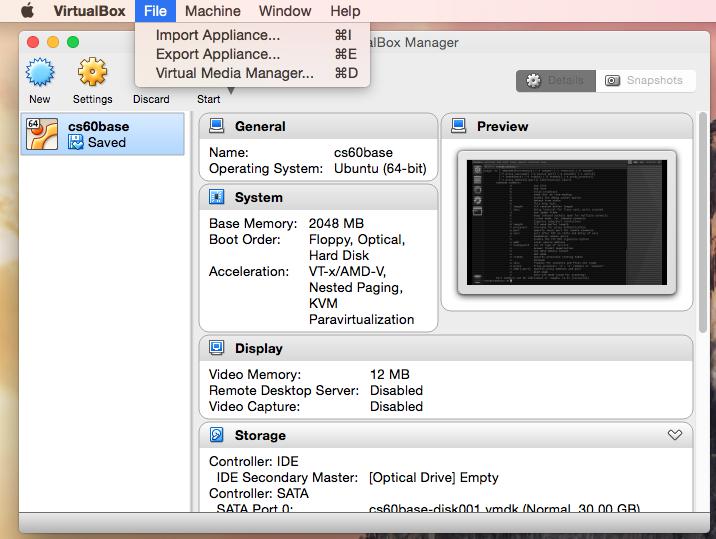Click the Display section icon
The height and width of the screenshot is (539, 716).
pos(216,348)
